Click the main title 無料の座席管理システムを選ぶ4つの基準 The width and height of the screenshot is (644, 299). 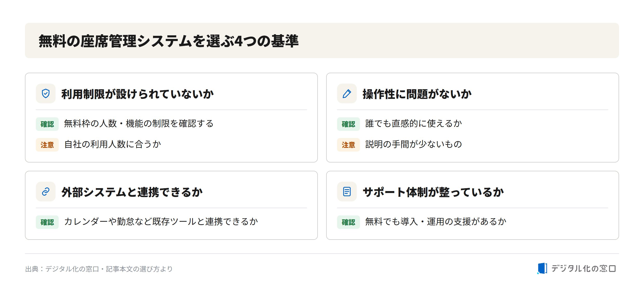click(169, 41)
